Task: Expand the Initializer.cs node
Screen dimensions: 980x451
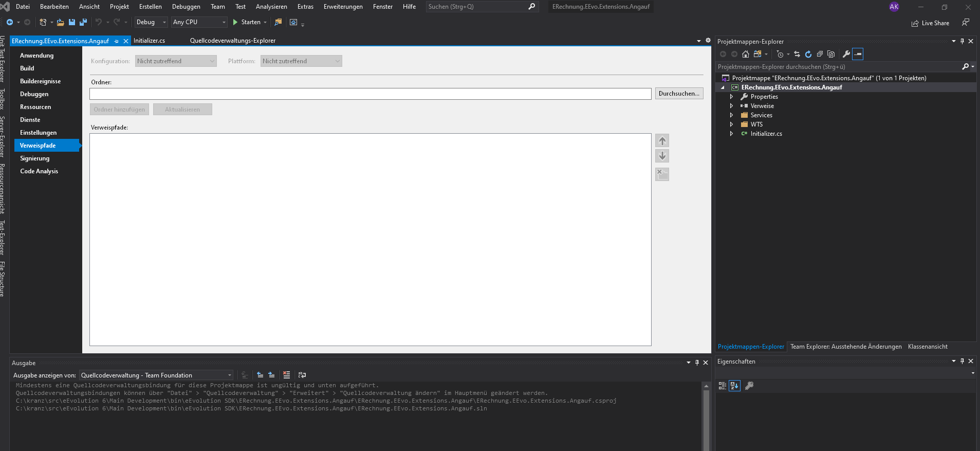Action: (x=731, y=134)
